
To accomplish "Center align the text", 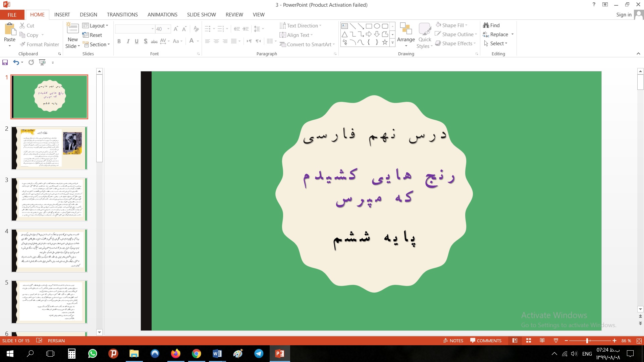I will (x=216, y=41).
